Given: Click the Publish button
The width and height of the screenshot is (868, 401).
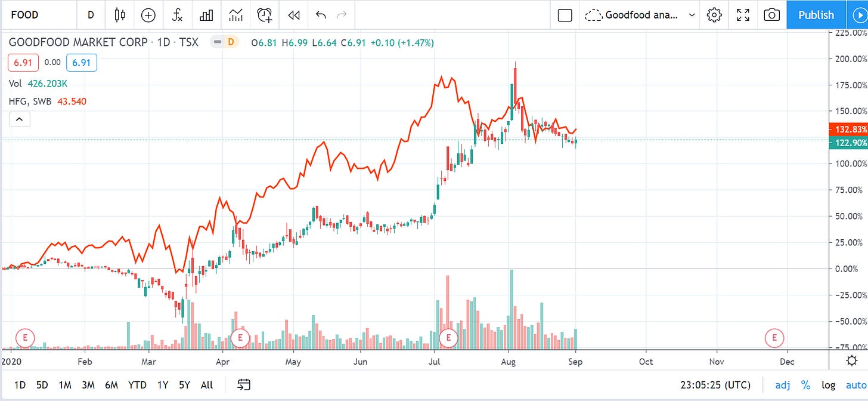Looking at the screenshot, I should pyautogui.click(x=816, y=15).
